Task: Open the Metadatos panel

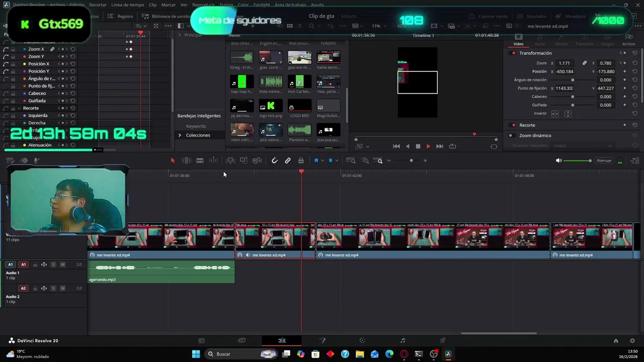Action: pos(571,16)
